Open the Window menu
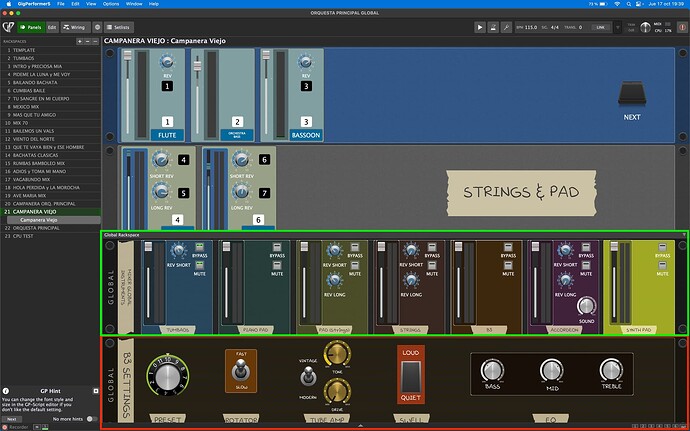The height and width of the screenshot is (431, 690). click(134, 4)
